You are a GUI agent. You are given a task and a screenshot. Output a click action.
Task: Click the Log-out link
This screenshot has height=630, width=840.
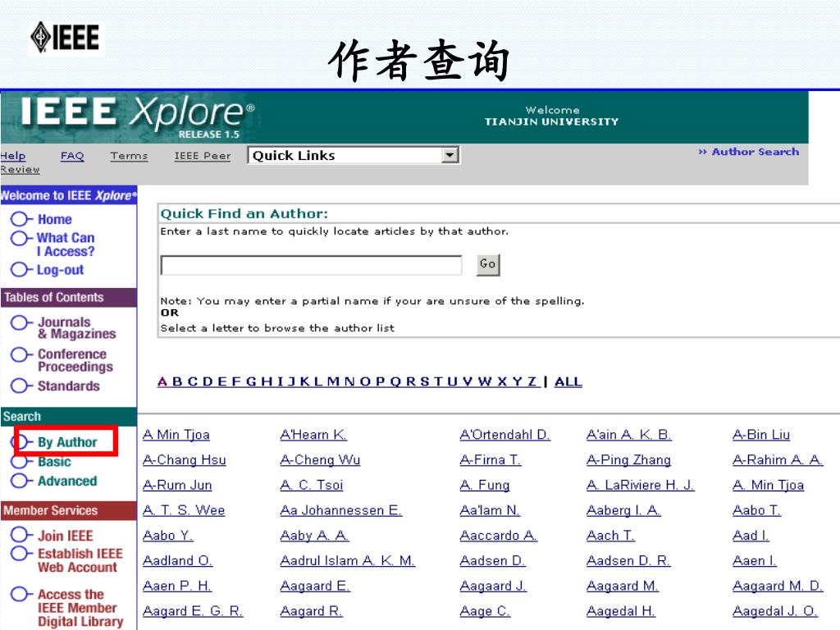pos(60,270)
